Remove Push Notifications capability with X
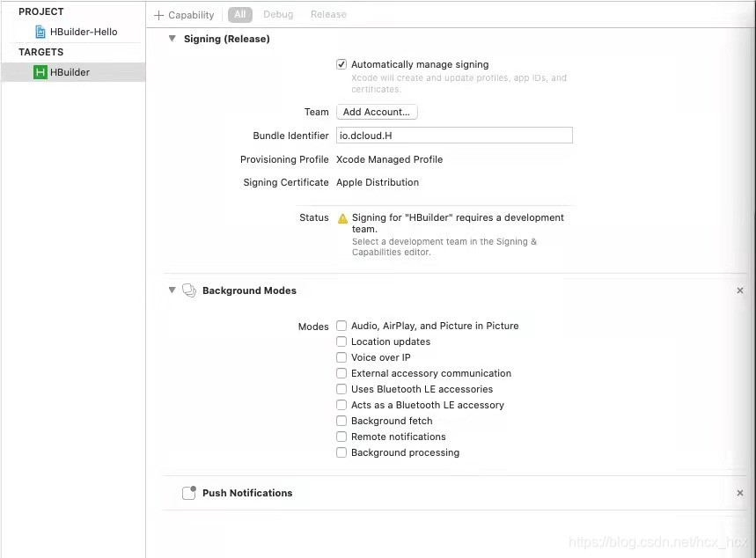The image size is (756, 558). pyautogui.click(x=739, y=493)
